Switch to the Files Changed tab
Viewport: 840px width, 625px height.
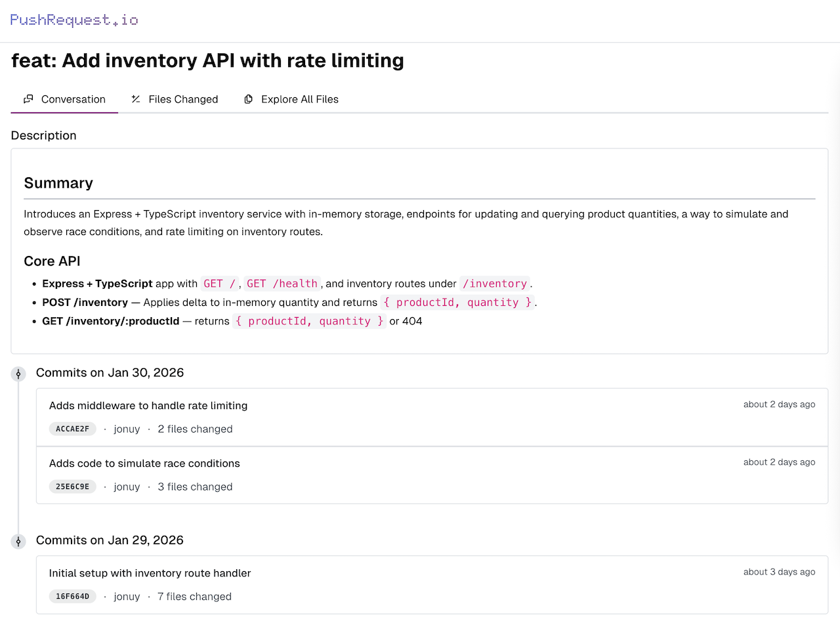[x=183, y=99]
